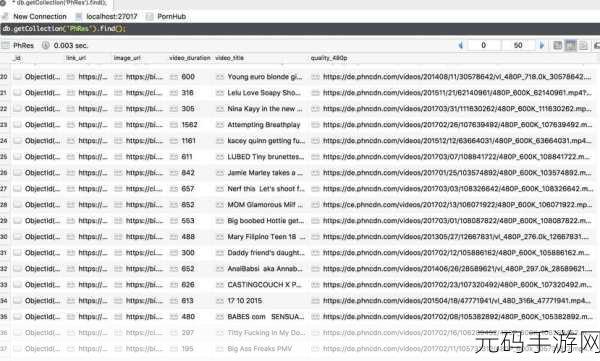Click the number type icon beside duration 1562
The width and height of the screenshot is (600, 361).
pos(174,125)
